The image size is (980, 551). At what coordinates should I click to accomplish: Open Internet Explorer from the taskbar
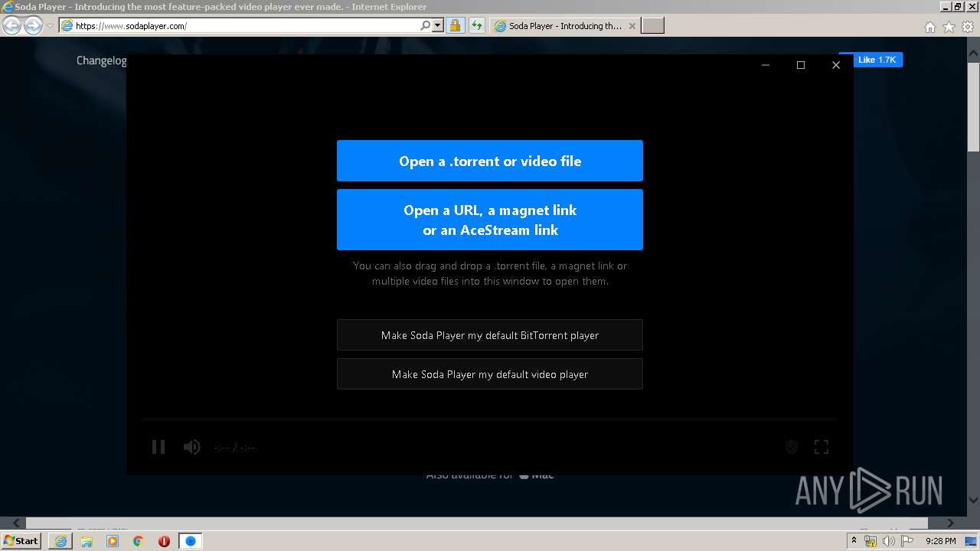click(x=60, y=540)
